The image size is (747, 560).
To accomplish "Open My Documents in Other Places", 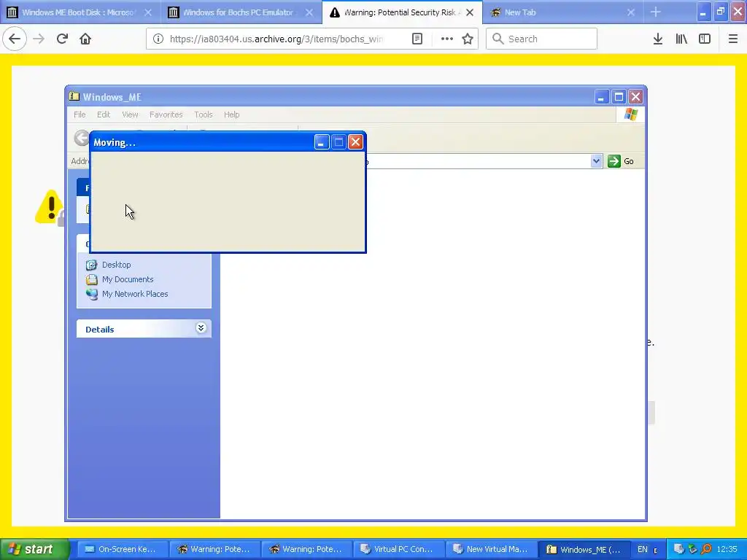I will pos(128,279).
